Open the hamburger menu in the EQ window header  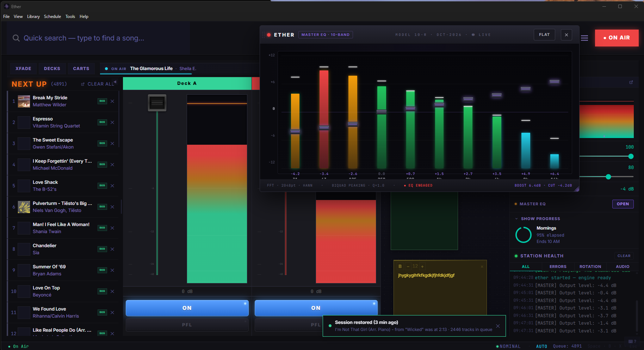point(584,38)
